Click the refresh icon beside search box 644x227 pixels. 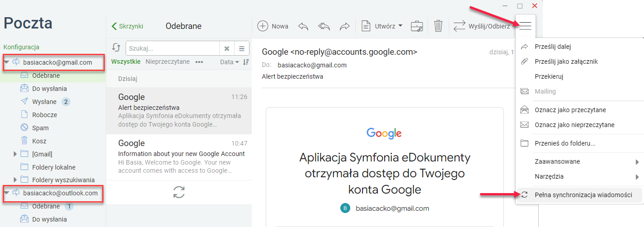coord(116,48)
